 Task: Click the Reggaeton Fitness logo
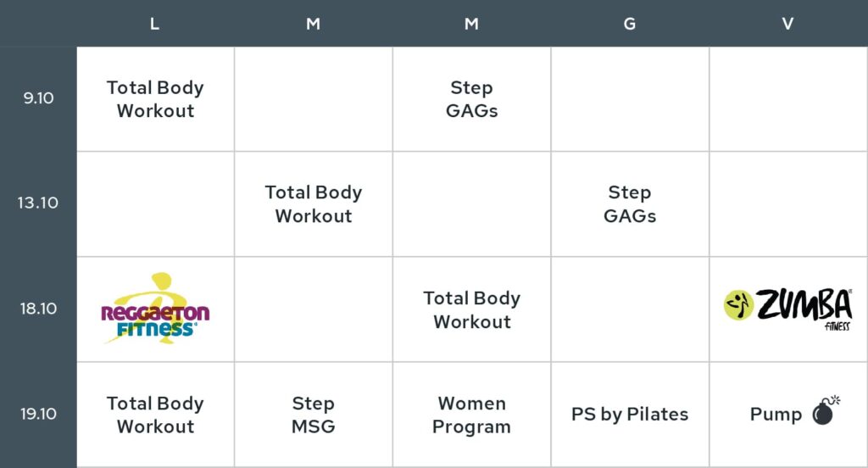pyautogui.click(x=156, y=309)
